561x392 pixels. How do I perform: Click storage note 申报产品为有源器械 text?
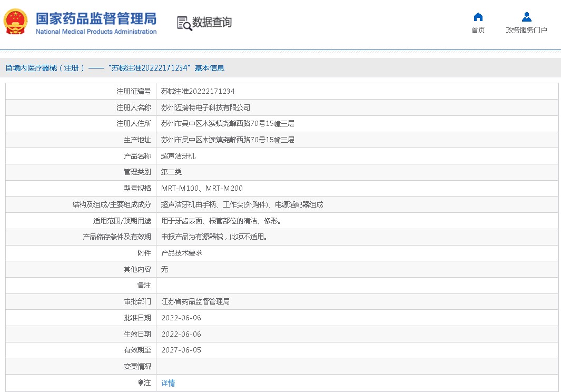coord(214,237)
